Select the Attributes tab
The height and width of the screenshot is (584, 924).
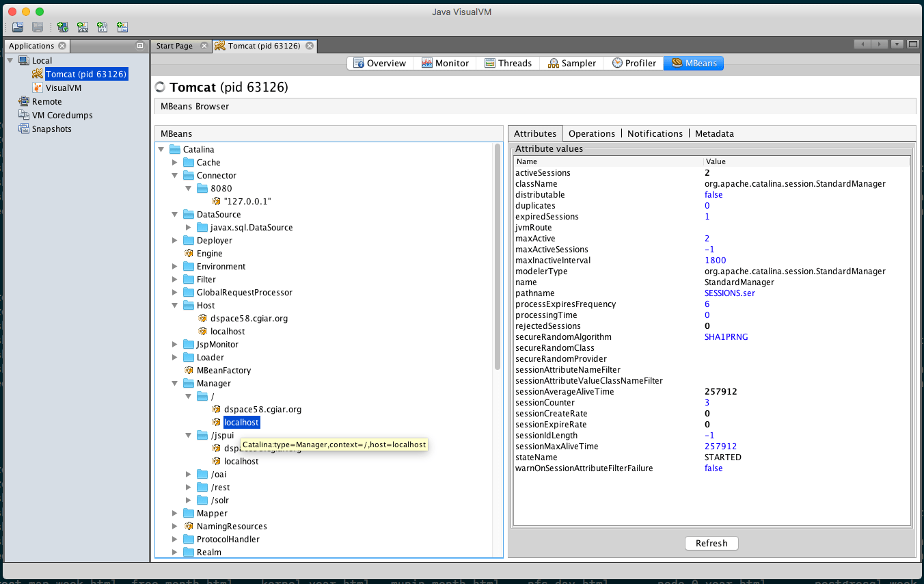click(535, 134)
